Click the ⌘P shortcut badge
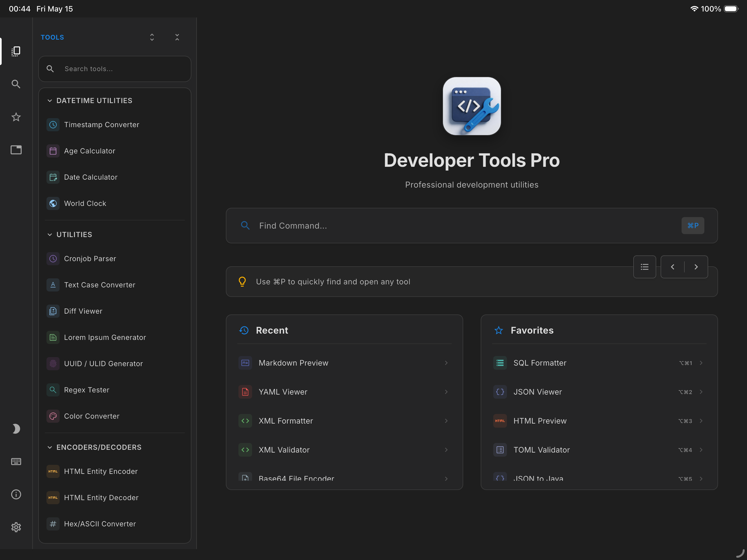Image resolution: width=747 pixels, height=560 pixels. click(693, 226)
